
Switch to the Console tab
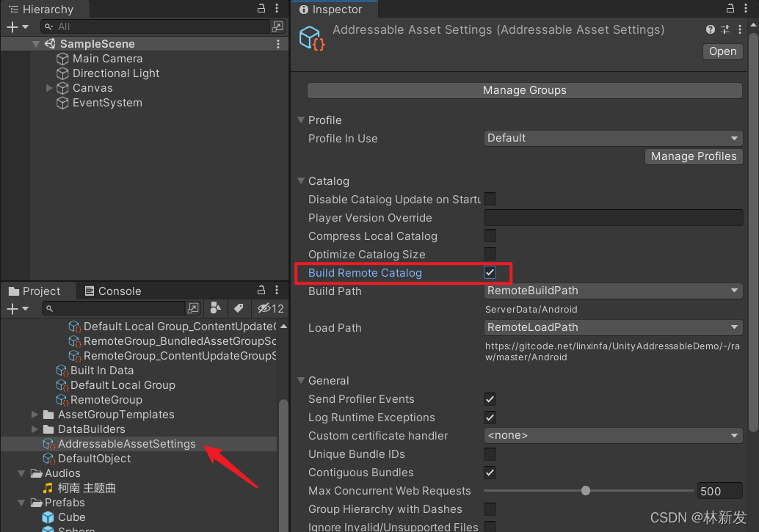pos(113,291)
